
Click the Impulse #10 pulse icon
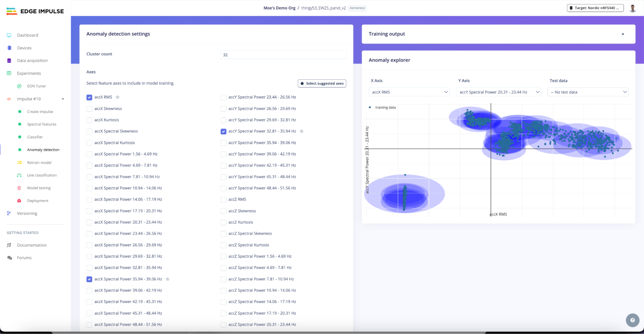(9, 99)
